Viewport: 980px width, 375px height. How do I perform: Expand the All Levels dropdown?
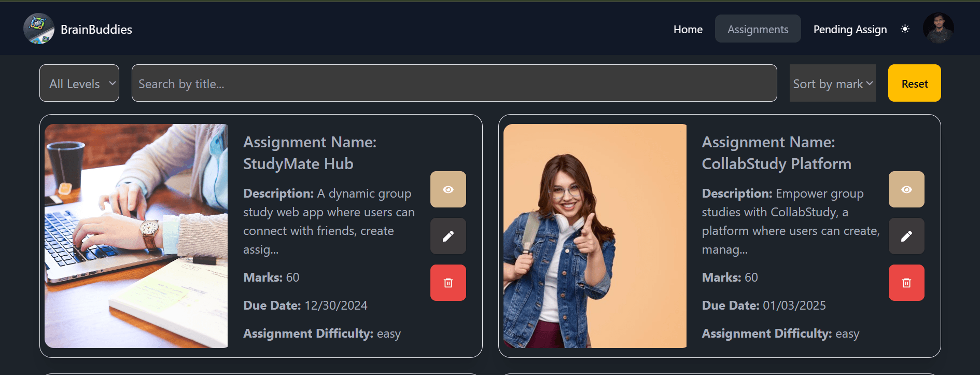click(x=79, y=83)
